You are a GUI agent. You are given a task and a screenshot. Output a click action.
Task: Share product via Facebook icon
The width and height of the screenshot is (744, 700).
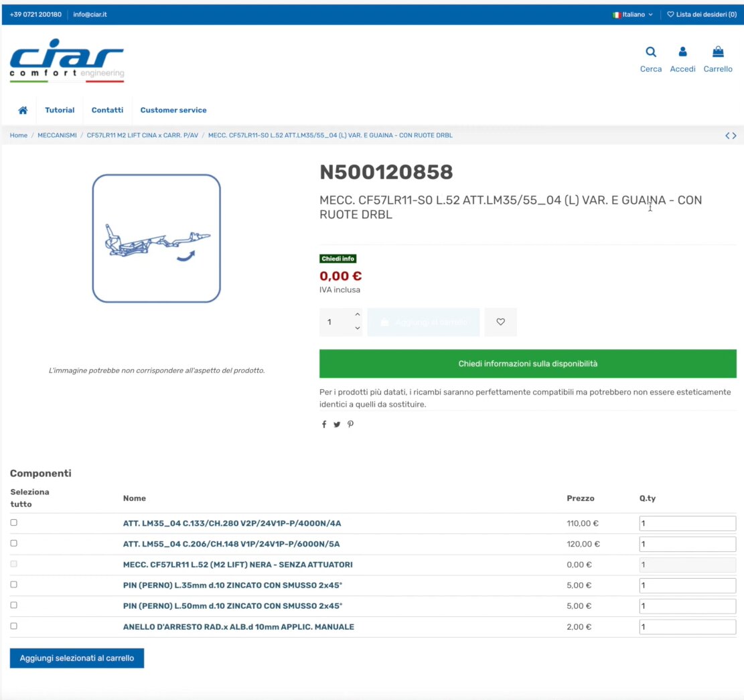324,425
